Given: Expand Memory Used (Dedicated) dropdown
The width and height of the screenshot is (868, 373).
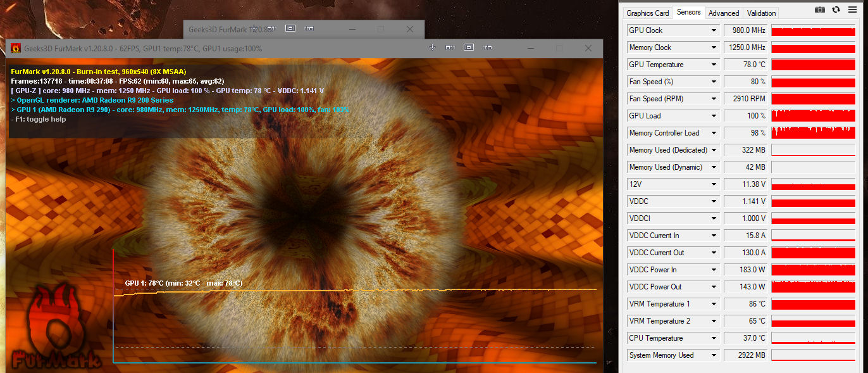Looking at the screenshot, I should pyautogui.click(x=714, y=150).
